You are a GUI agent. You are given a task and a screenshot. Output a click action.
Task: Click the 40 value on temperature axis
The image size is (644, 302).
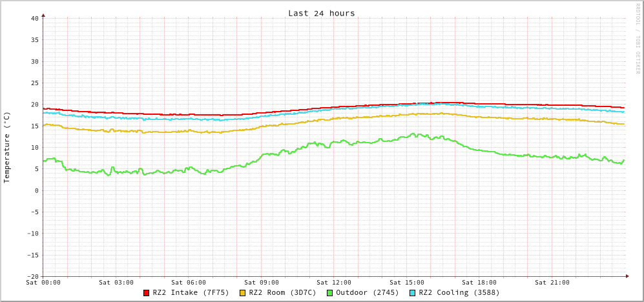pos(34,18)
